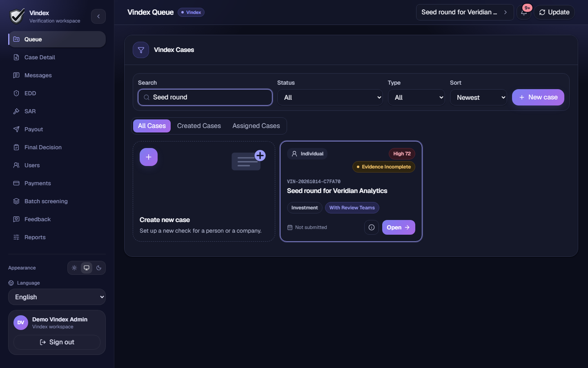Click the Vindex shield logo
588x368 pixels.
17,16
